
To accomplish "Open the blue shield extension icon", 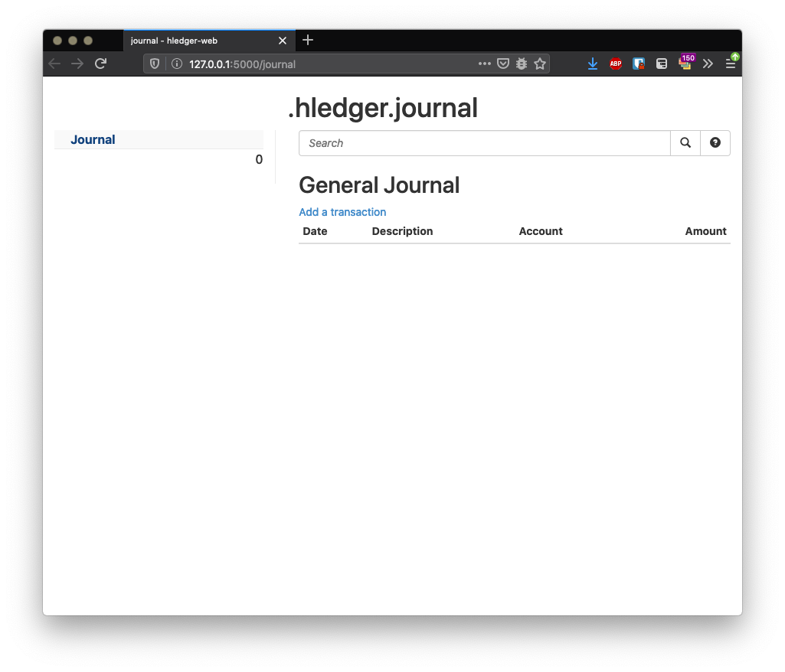I will [x=639, y=64].
